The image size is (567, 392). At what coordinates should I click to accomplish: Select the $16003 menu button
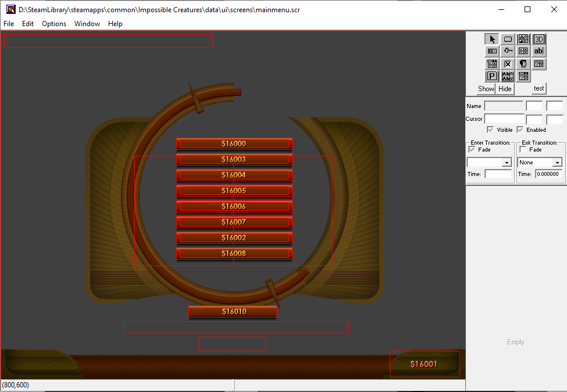234,160
